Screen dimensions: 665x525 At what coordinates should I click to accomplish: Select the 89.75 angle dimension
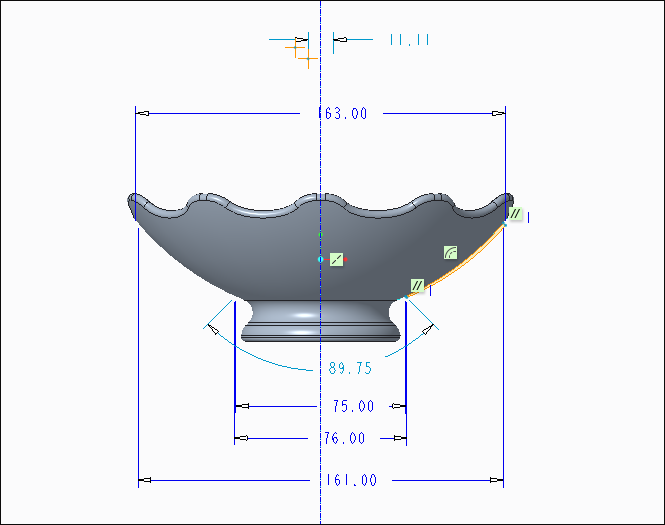coord(350,368)
